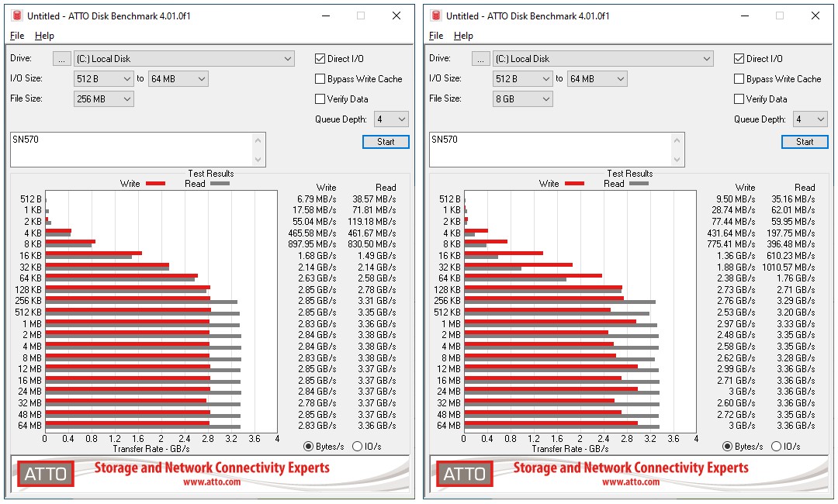This screenshot has height=504, width=838.
Task: Select Bytes/s radio in left window
Action: click(x=308, y=447)
